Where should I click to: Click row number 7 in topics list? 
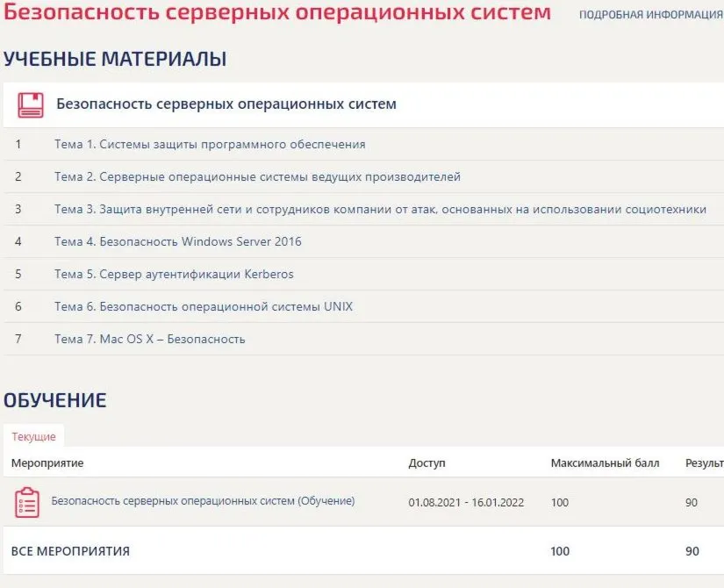[x=18, y=339]
